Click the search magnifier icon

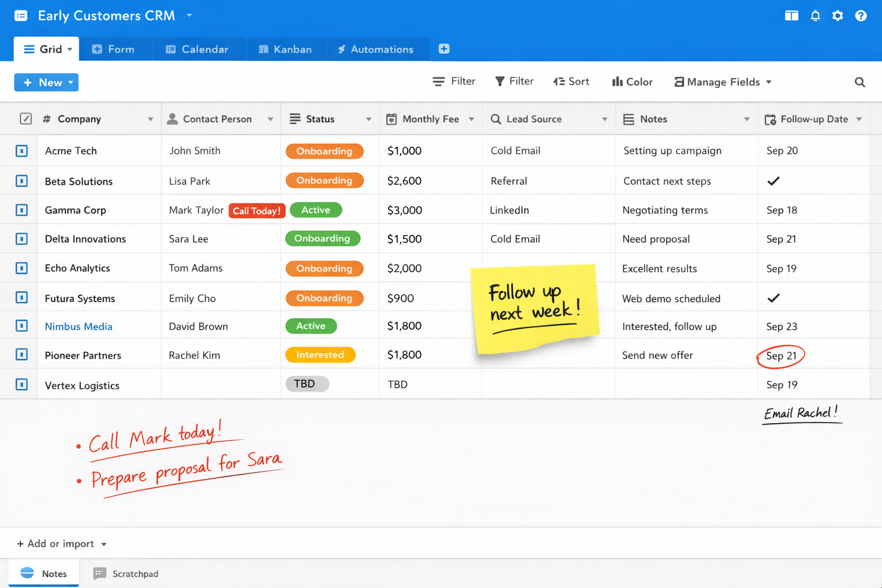[x=860, y=82]
